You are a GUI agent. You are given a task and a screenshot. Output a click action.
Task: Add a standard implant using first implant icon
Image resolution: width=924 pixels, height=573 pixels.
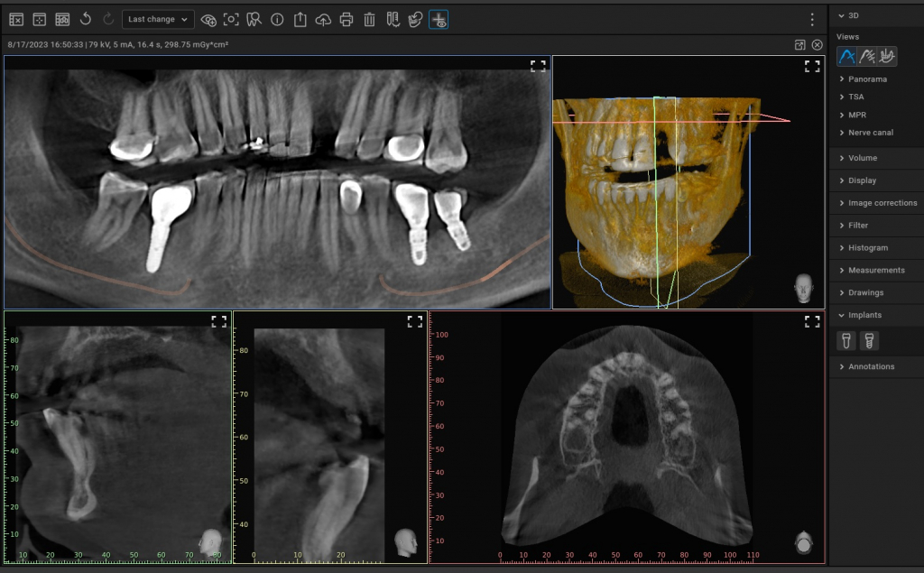pos(846,341)
